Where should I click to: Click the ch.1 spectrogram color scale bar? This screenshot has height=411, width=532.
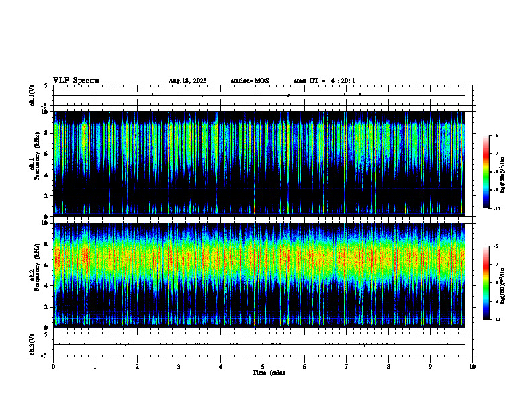click(486, 172)
